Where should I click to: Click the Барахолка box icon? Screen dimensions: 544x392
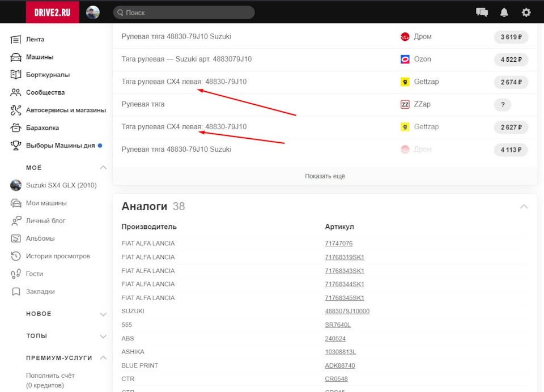coord(16,127)
